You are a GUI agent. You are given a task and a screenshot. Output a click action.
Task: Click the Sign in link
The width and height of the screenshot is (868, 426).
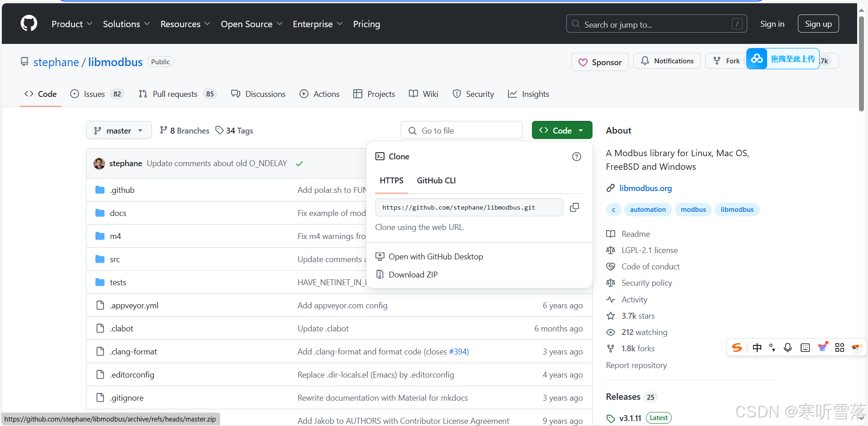(772, 24)
